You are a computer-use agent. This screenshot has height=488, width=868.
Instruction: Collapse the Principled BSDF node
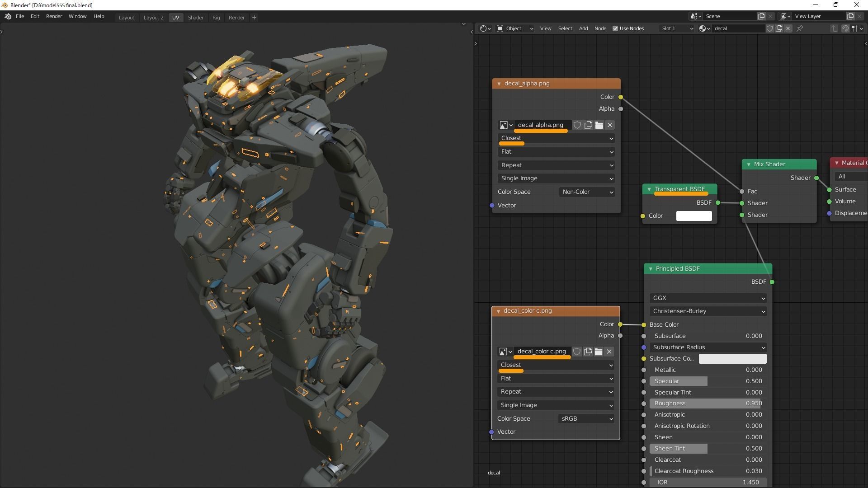pyautogui.click(x=651, y=269)
